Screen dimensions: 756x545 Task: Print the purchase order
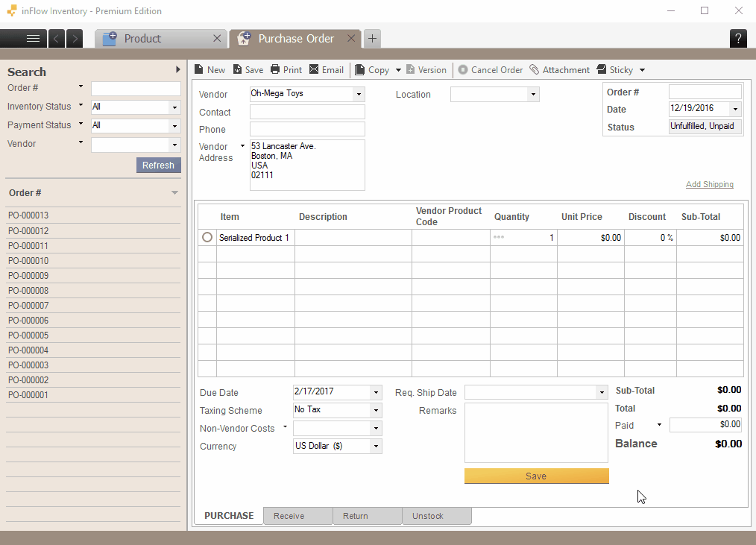pos(286,70)
